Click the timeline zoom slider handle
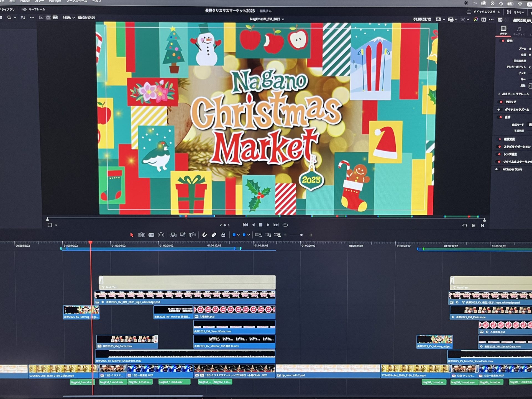The height and width of the screenshot is (399, 532). 301,235
